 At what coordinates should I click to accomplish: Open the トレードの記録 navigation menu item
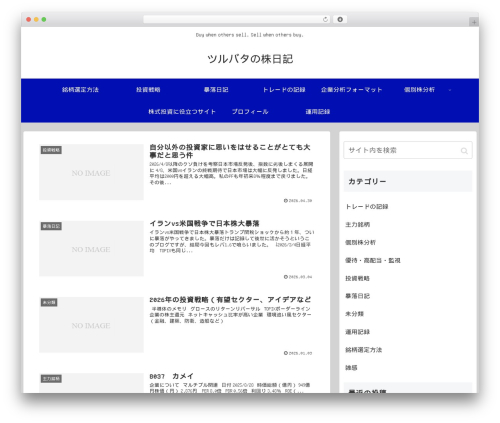(284, 90)
